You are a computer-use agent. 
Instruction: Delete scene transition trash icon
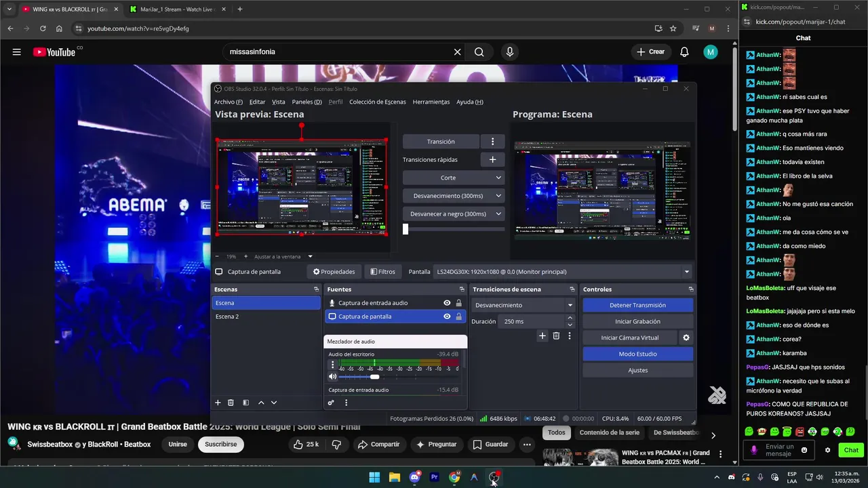click(556, 335)
